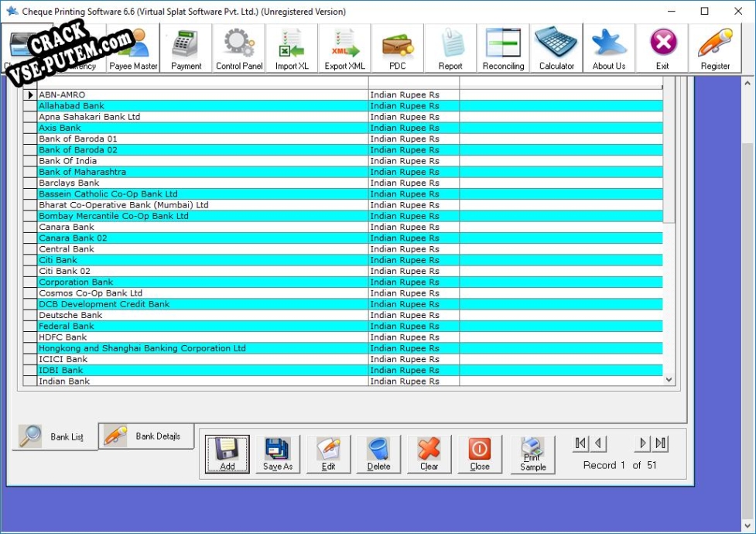Open the Payee Master toolbar icon
The height and width of the screenshot is (534, 756).
click(x=134, y=49)
